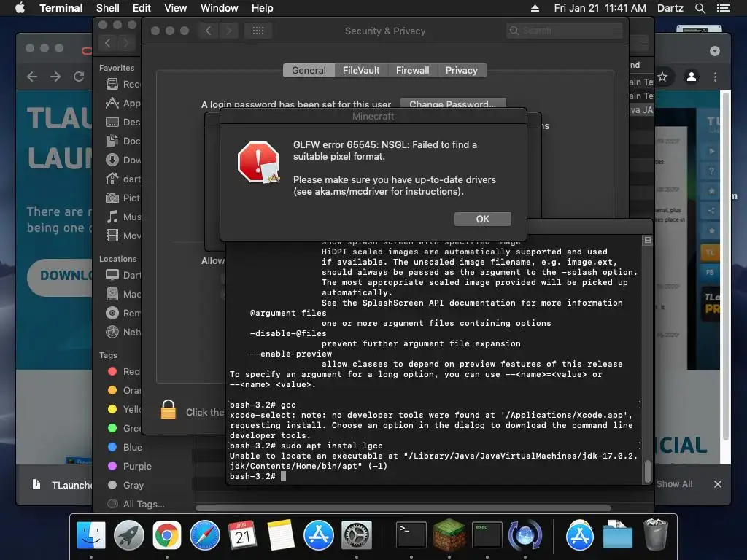
Task: Switch to the FileVault tab
Action: click(360, 71)
